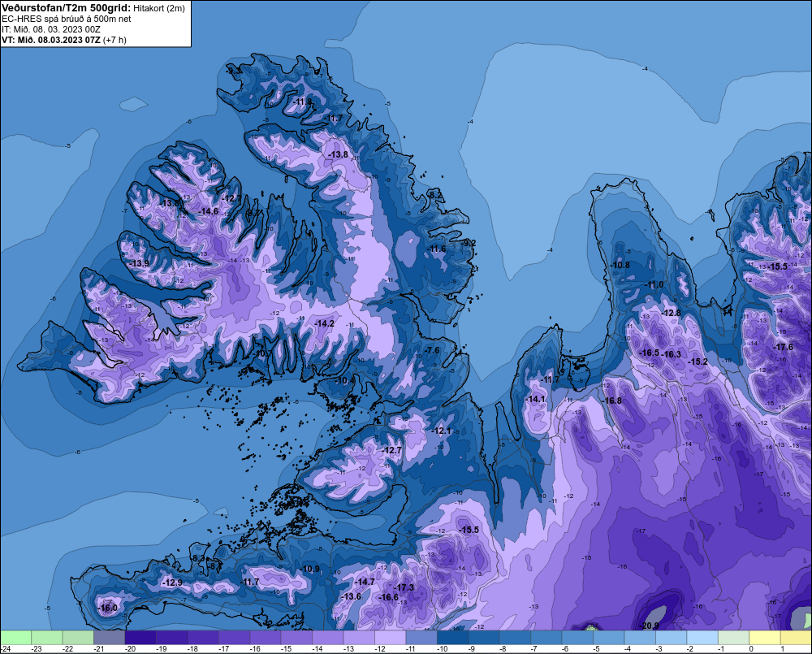Click the 'EC-HRES spá brúuð á 500m net' line
The height and width of the screenshot is (654, 812).
point(67,19)
